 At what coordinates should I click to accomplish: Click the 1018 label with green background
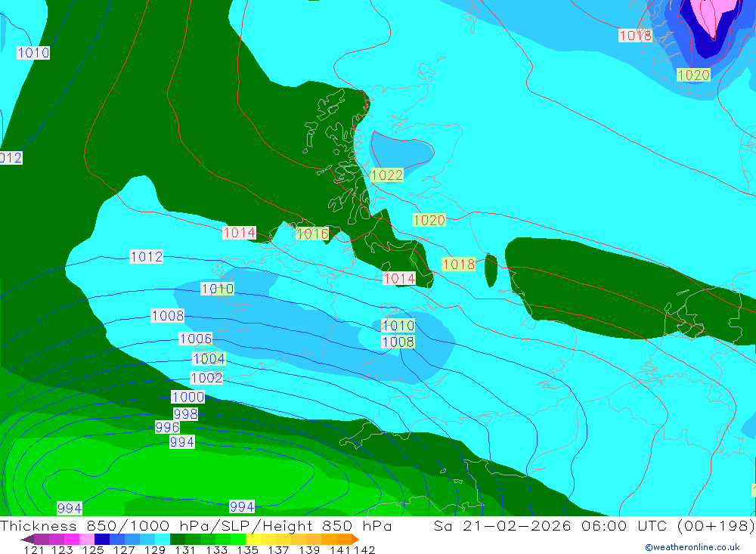(459, 265)
